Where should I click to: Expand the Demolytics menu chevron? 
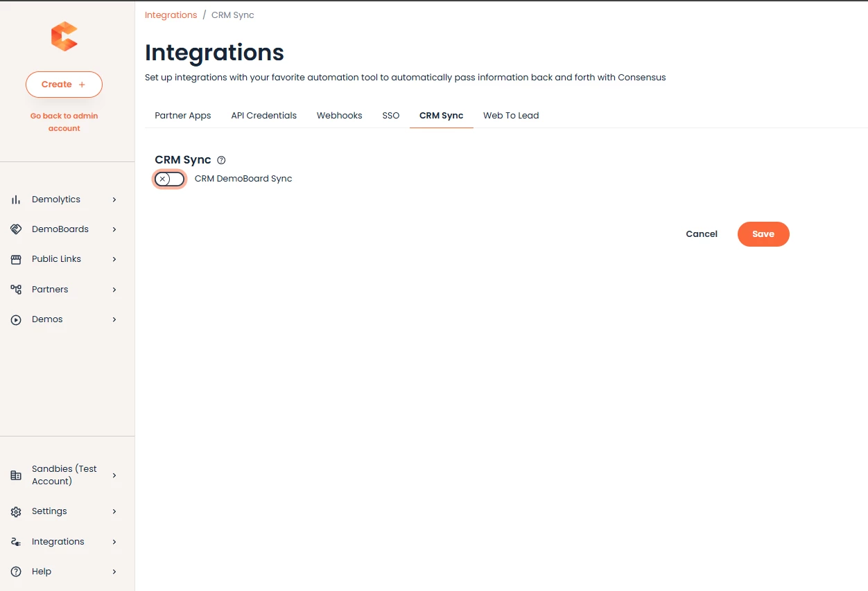(114, 200)
